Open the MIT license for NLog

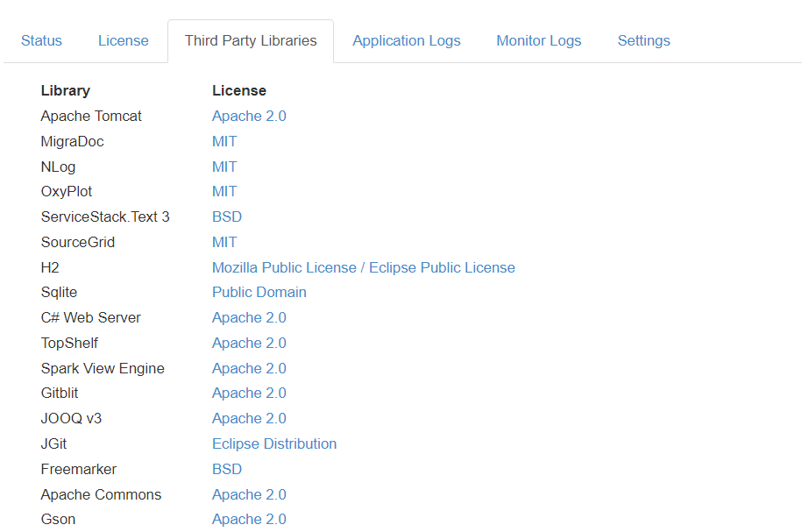pos(224,167)
